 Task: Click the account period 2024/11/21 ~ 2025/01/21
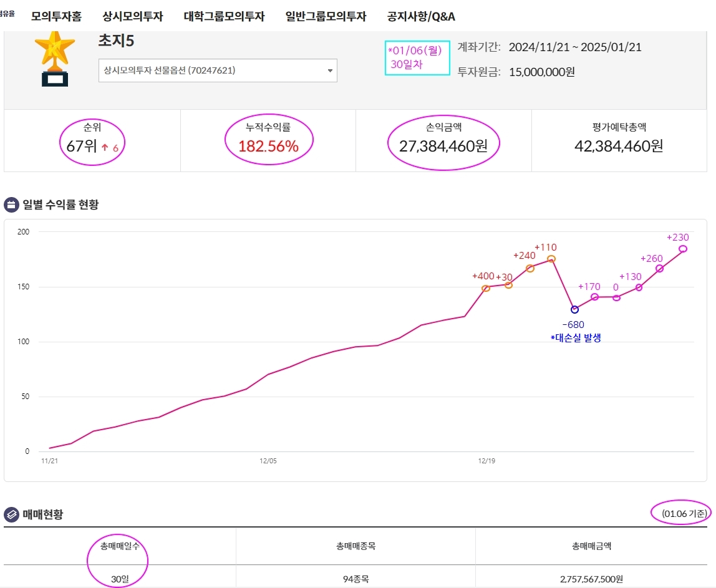point(575,47)
